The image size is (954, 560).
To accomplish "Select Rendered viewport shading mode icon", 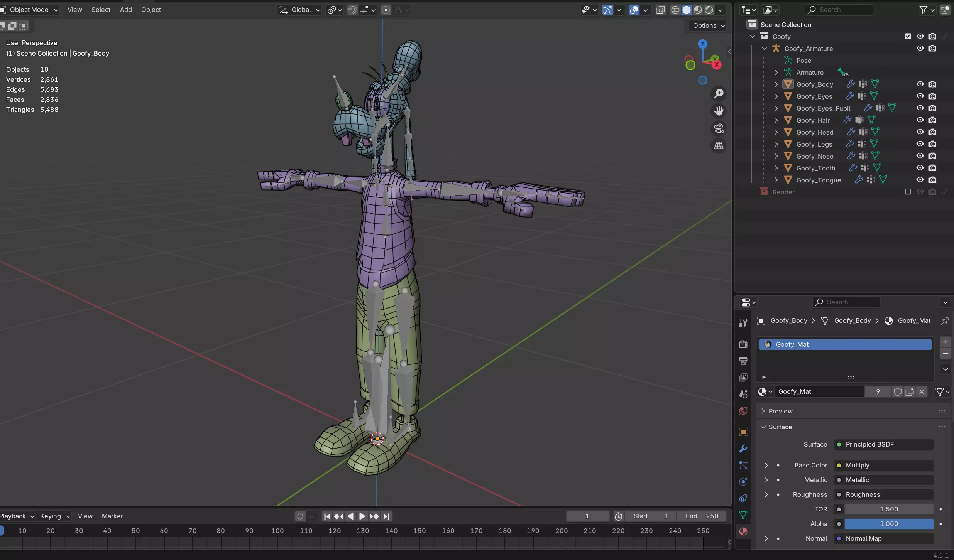I will (x=709, y=10).
